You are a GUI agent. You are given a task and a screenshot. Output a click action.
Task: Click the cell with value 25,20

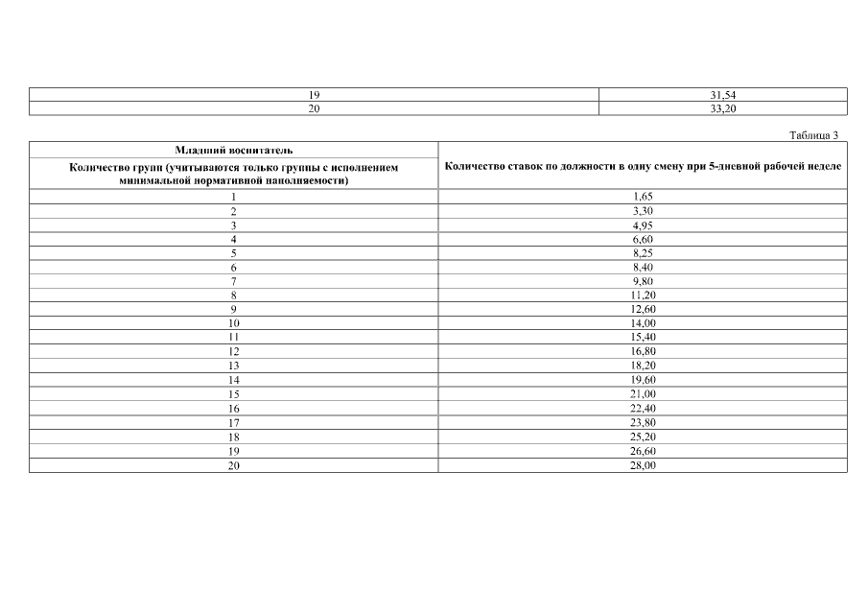pyautogui.click(x=643, y=437)
